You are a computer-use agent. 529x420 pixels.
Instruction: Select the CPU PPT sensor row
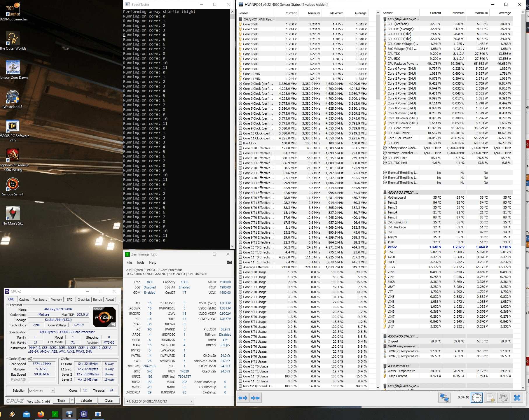pos(448,143)
